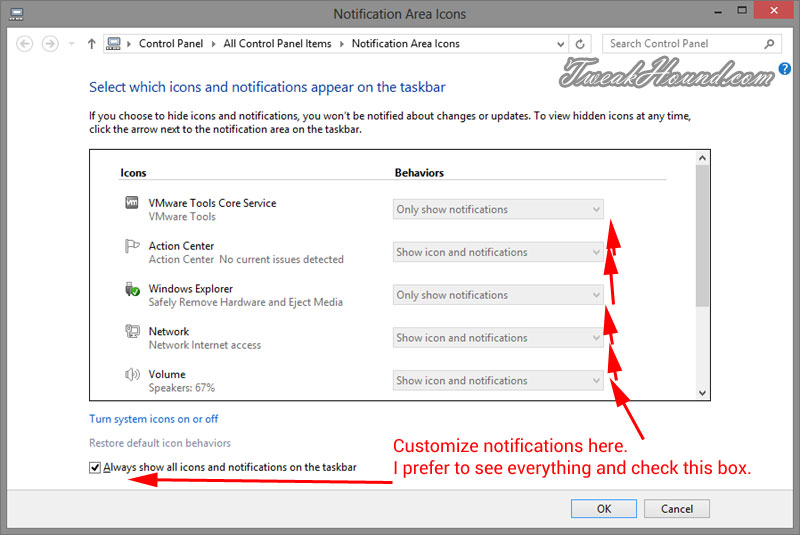
Task: Uncheck Always show all icons on taskbar
Action: [x=95, y=468]
